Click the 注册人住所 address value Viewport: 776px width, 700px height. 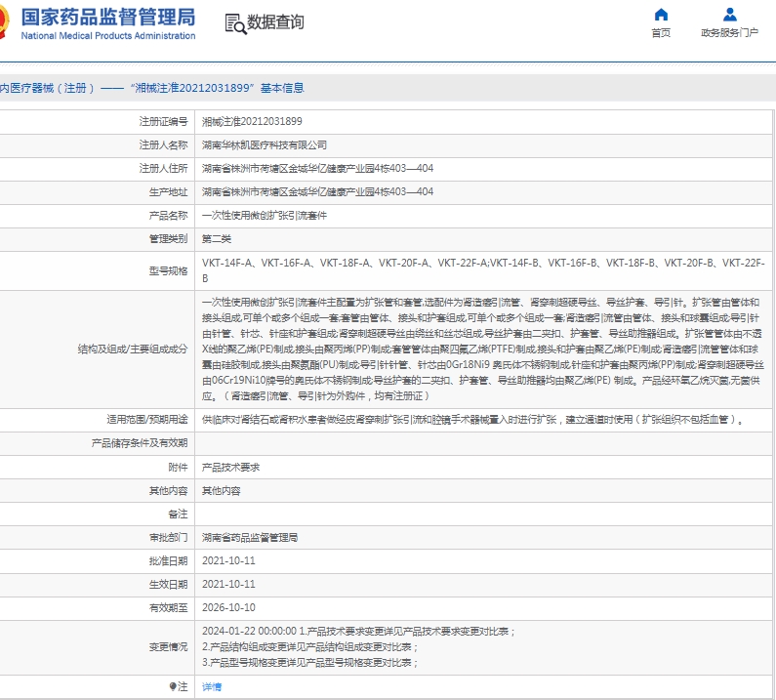(318, 168)
